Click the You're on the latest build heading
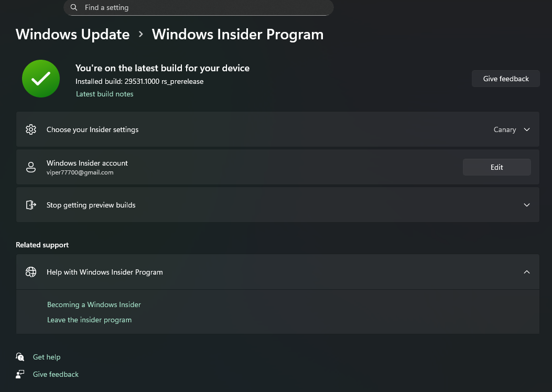Viewport: 552px width, 392px height. (x=163, y=68)
